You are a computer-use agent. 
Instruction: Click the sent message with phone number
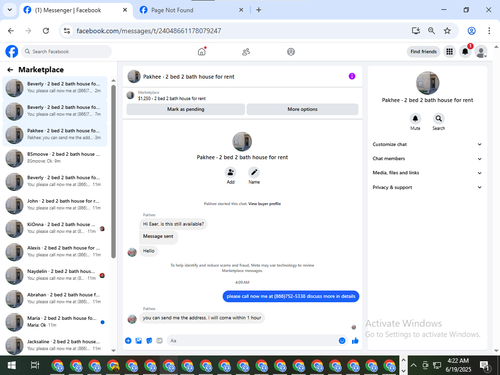(x=291, y=296)
